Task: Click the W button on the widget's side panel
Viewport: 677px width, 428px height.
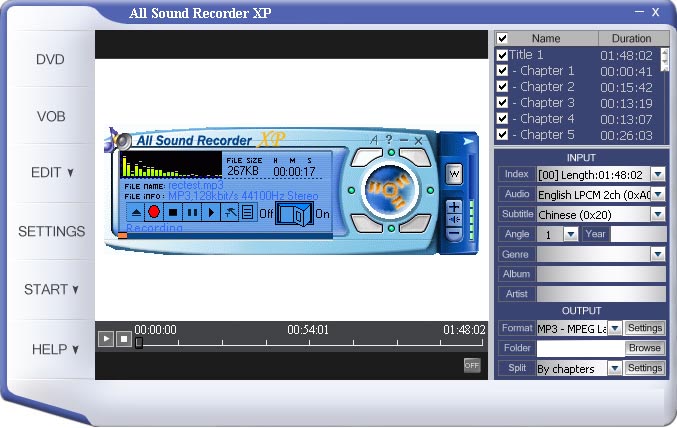Action: [454, 174]
